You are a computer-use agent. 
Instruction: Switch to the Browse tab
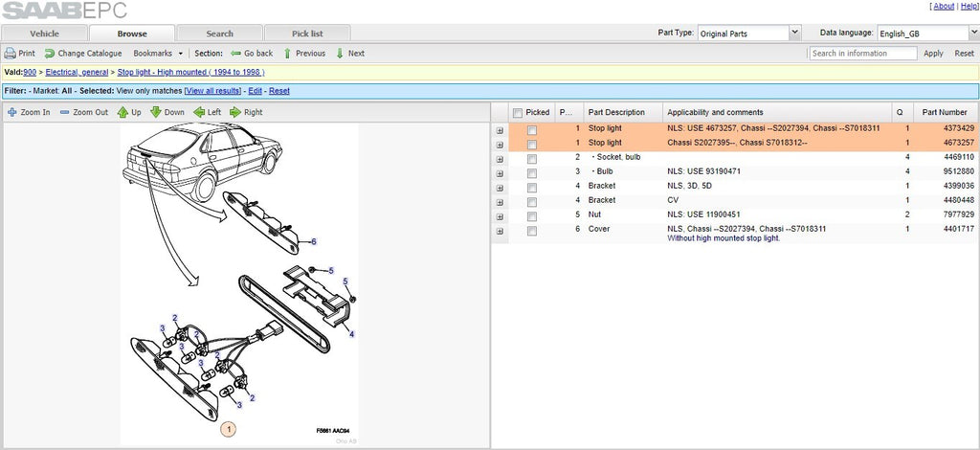132,34
